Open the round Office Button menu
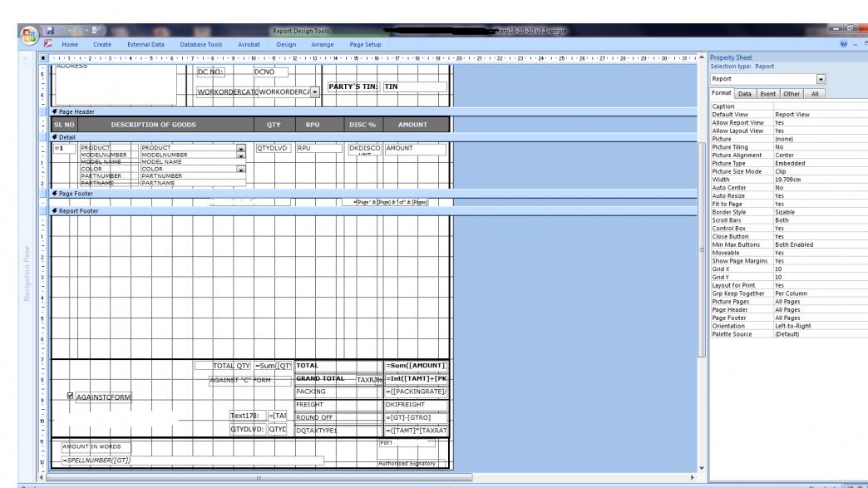 [x=29, y=36]
